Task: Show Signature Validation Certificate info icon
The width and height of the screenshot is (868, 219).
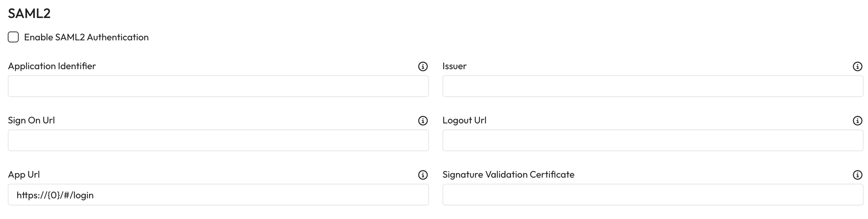Action: coord(857,175)
